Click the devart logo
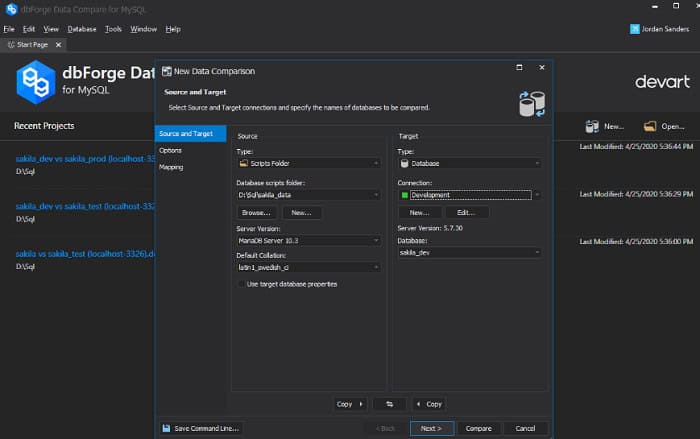The height and width of the screenshot is (439, 700). (x=662, y=82)
